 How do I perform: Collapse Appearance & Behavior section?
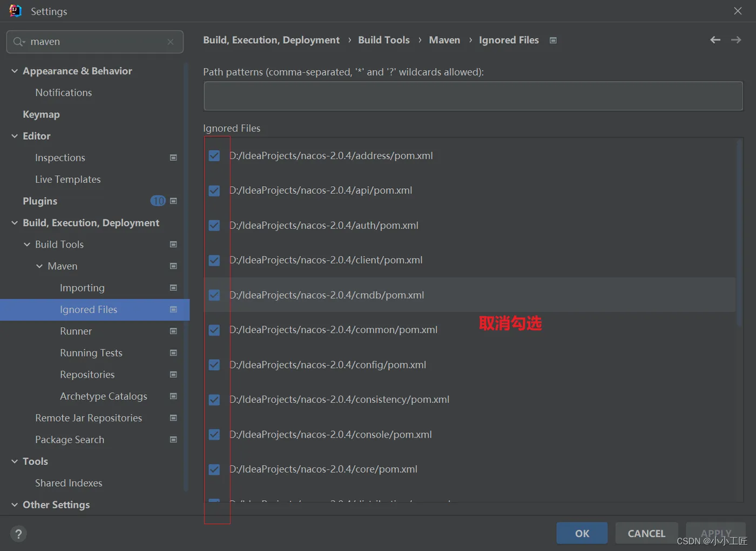coord(15,71)
